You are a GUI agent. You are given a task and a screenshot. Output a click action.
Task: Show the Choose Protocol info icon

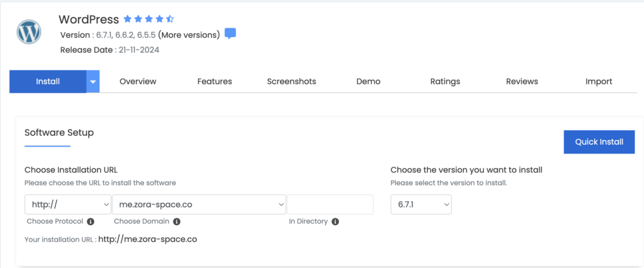pos(91,221)
